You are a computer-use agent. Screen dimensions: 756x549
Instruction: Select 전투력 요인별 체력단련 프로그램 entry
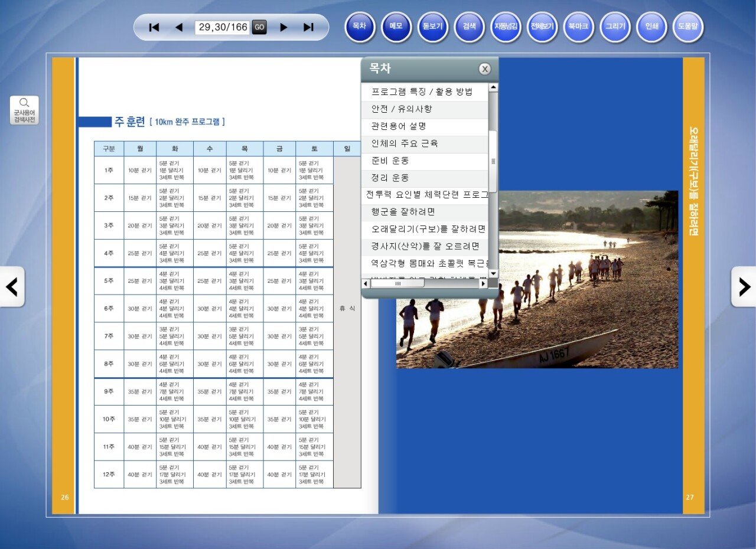[425, 195]
